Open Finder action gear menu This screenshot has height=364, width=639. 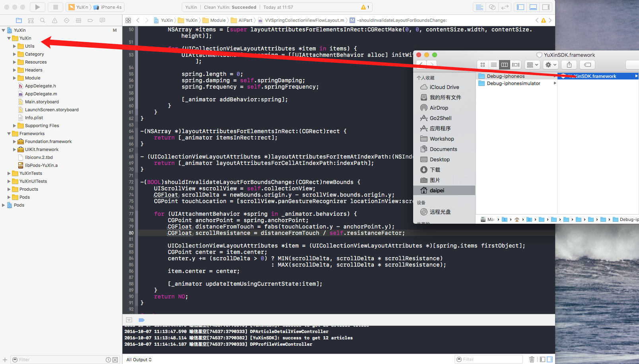point(551,65)
